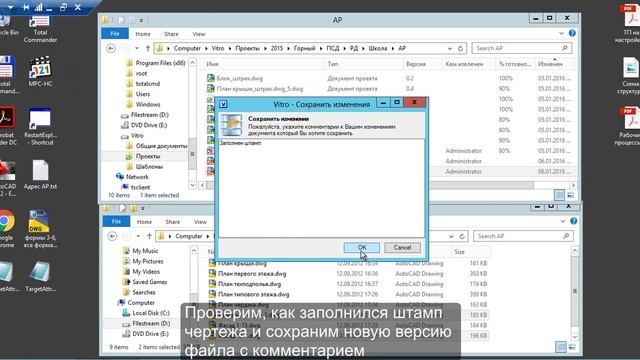The image size is (640, 360).
Task: Switch AP window to details view icon
Action: tap(559, 195)
